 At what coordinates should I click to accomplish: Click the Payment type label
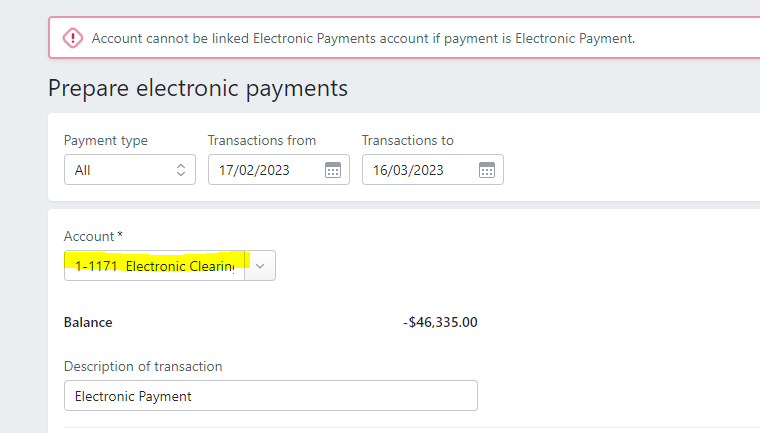(106, 140)
